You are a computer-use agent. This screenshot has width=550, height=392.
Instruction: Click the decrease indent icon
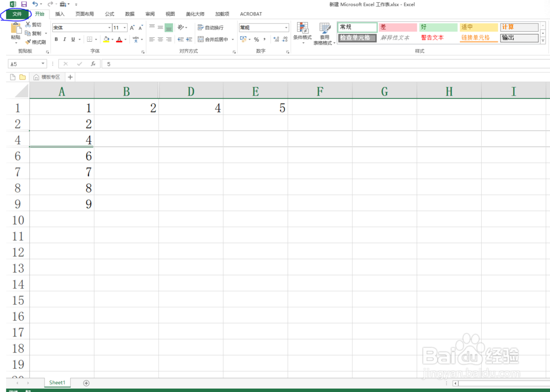[x=180, y=39]
